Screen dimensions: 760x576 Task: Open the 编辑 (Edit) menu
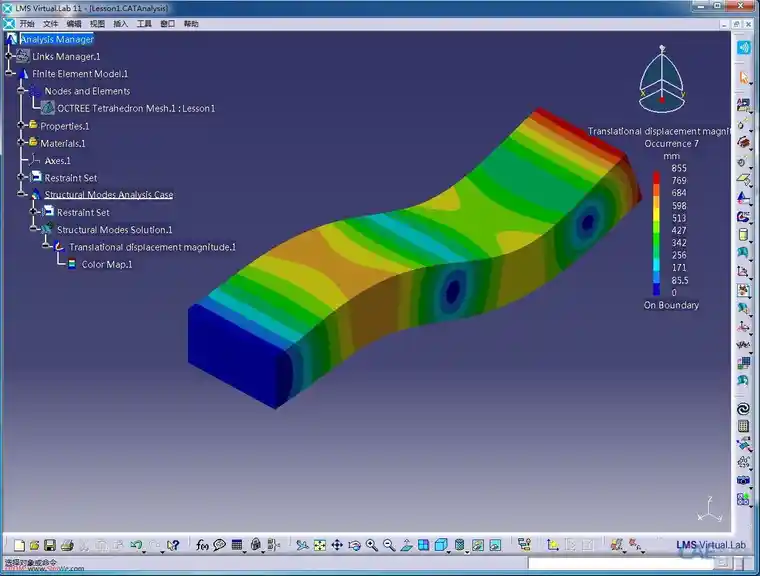[74, 24]
